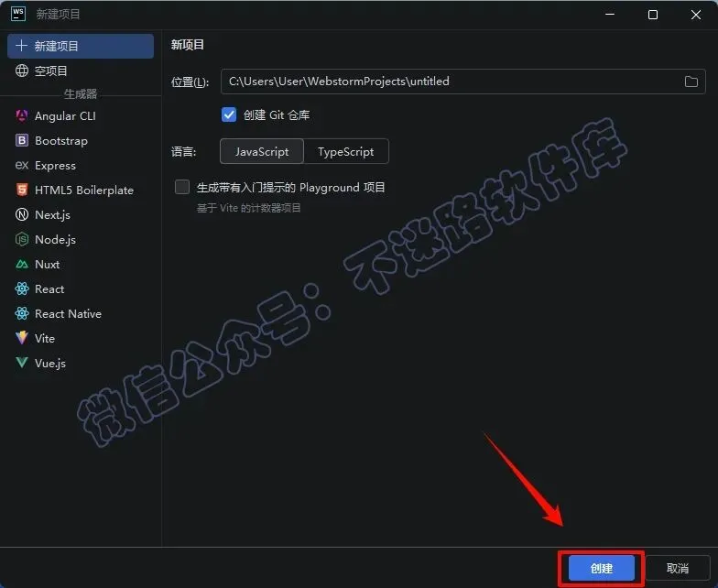Click the plus icon beside 新建项目
The height and width of the screenshot is (588, 718).
tap(21, 46)
